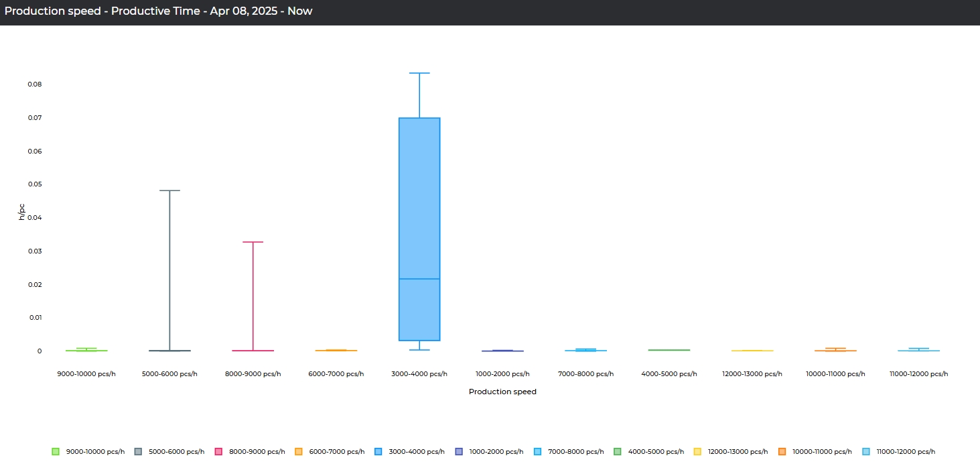The image size is (980, 472).
Task: Click the blue 3000-4000 pcs/h legend swatch
Action: pos(378,452)
